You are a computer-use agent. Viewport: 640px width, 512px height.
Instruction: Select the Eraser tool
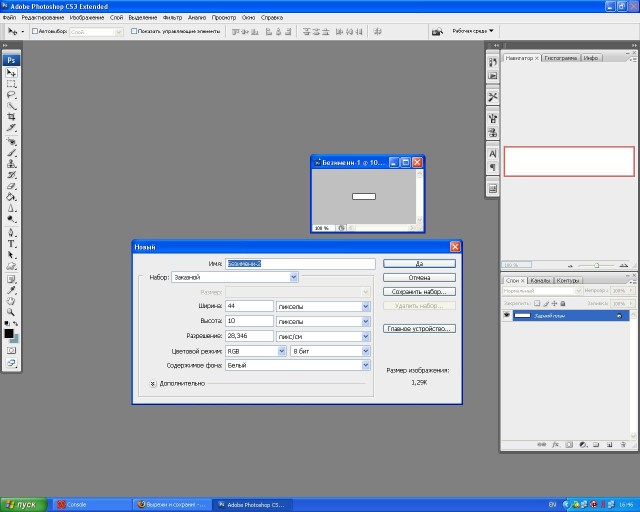(x=11, y=186)
